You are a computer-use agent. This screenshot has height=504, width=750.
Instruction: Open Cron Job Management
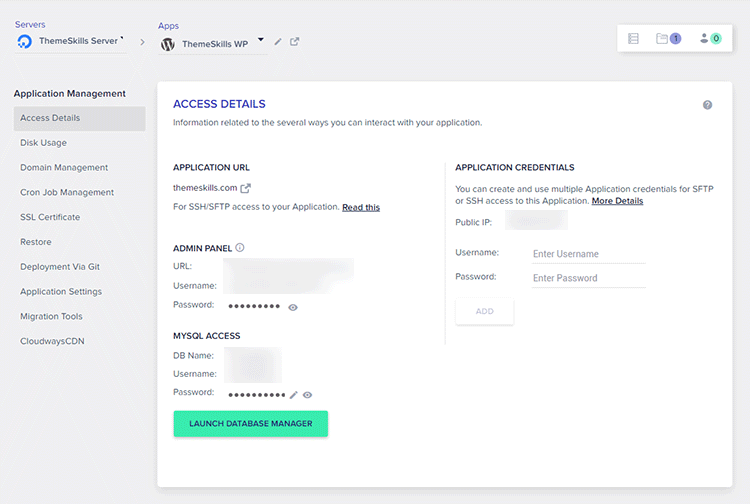[x=66, y=192]
